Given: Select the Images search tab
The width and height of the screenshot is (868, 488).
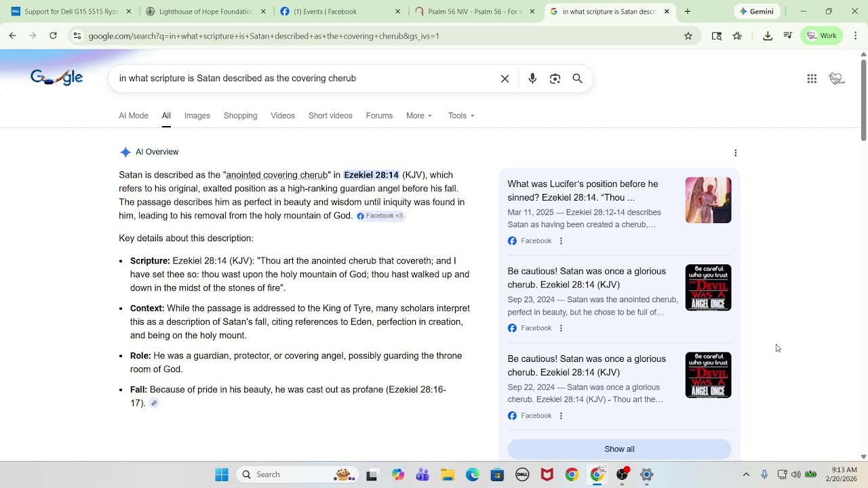Looking at the screenshot, I should (197, 116).
